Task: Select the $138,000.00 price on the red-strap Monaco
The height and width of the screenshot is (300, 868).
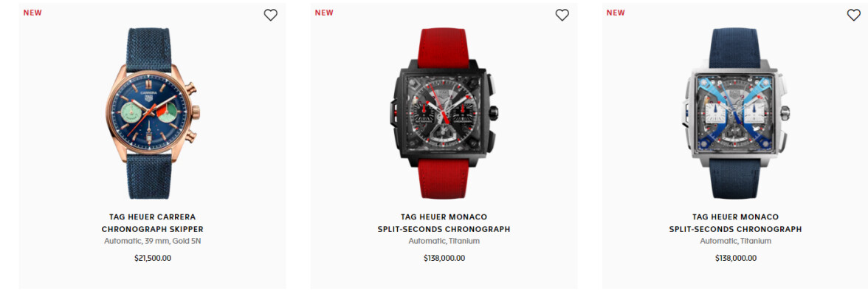Action: click(x=444, y=258)
